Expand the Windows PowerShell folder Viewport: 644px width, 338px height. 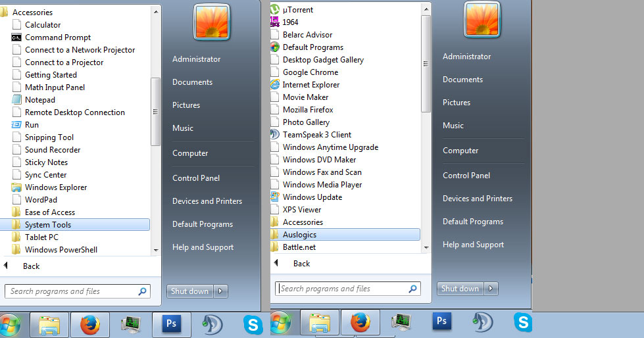point(55,250)
